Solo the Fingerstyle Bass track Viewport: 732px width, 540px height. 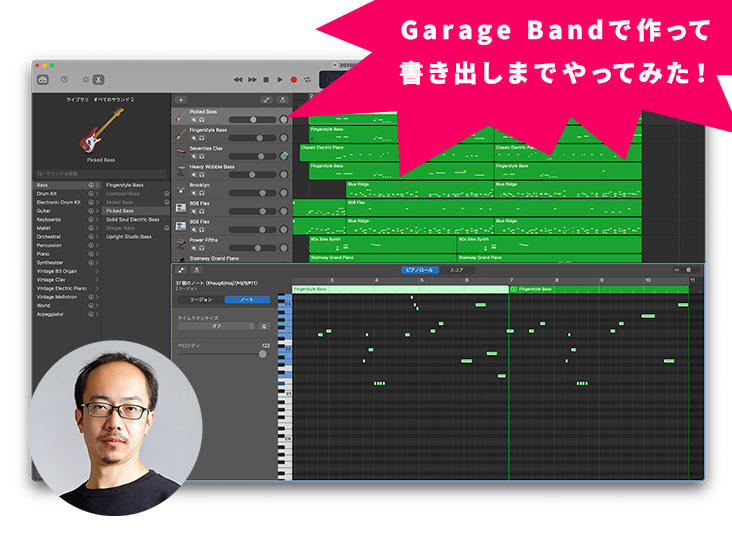tap(202, 138)
